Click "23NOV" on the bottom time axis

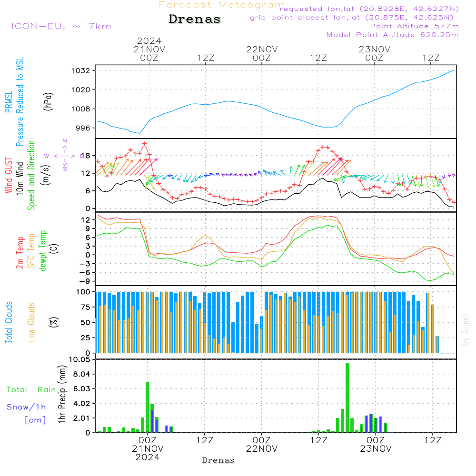pyautogui.click(x=376, y=449)
